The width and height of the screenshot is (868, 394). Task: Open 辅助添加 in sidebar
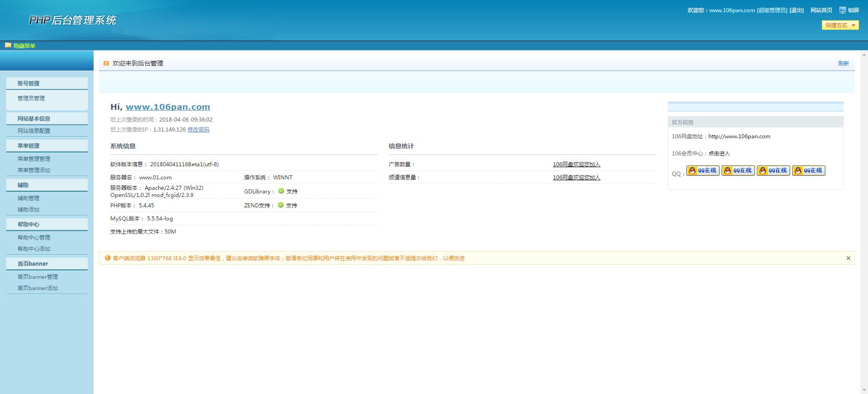tap(28, 209)
